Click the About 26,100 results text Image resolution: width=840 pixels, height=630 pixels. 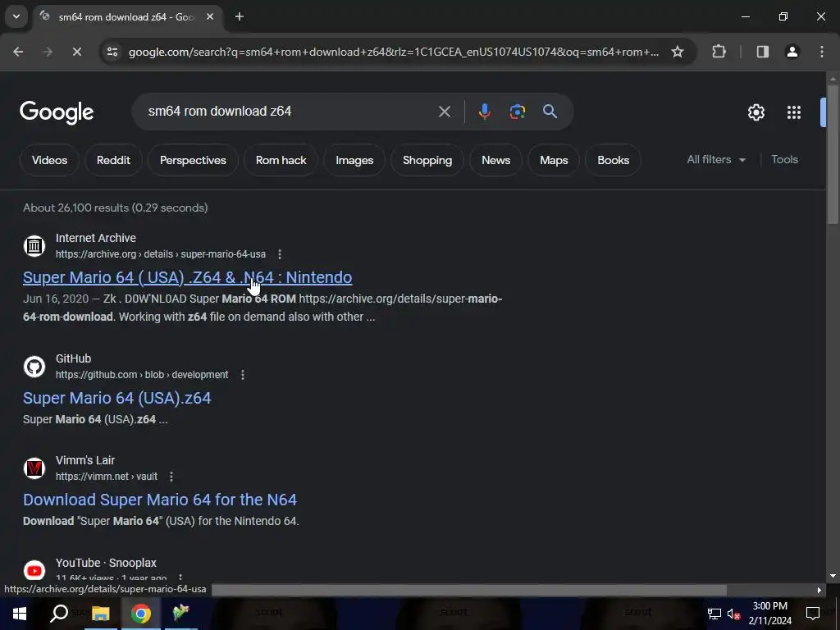click(x=115, y=208)
